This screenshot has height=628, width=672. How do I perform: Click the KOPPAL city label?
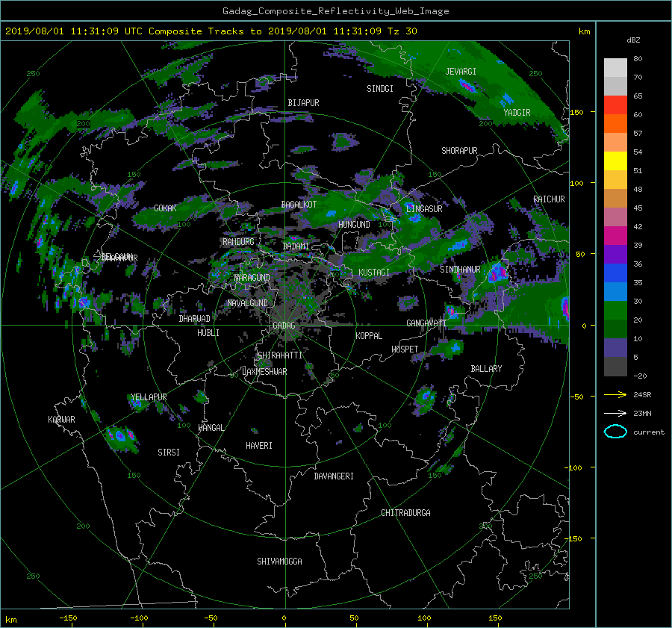point(369,336)
